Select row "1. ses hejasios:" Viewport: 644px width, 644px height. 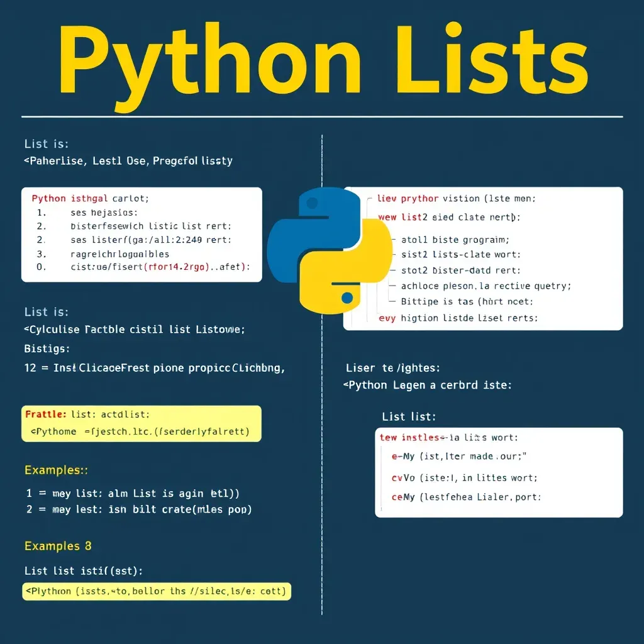point(87,213)
